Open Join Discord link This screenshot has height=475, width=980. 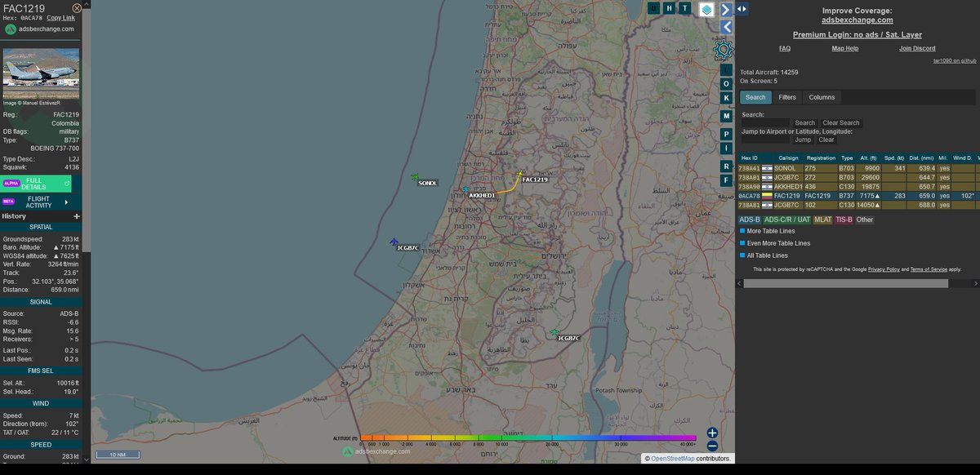pos(917,49)
